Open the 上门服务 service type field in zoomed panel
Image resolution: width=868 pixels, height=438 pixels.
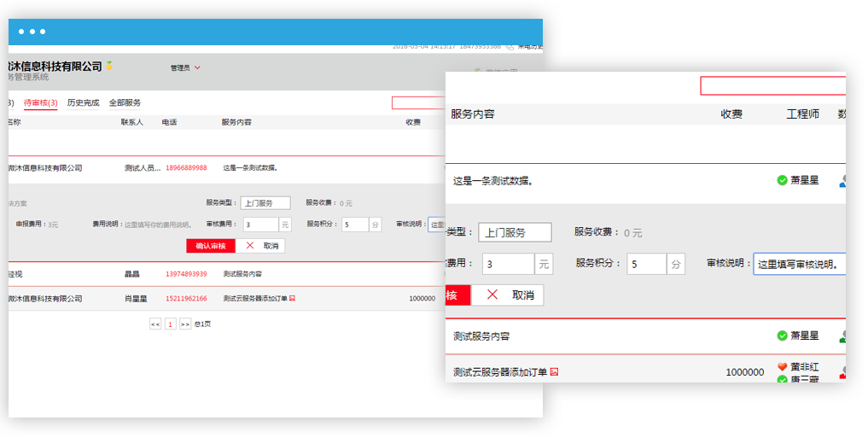515,232
